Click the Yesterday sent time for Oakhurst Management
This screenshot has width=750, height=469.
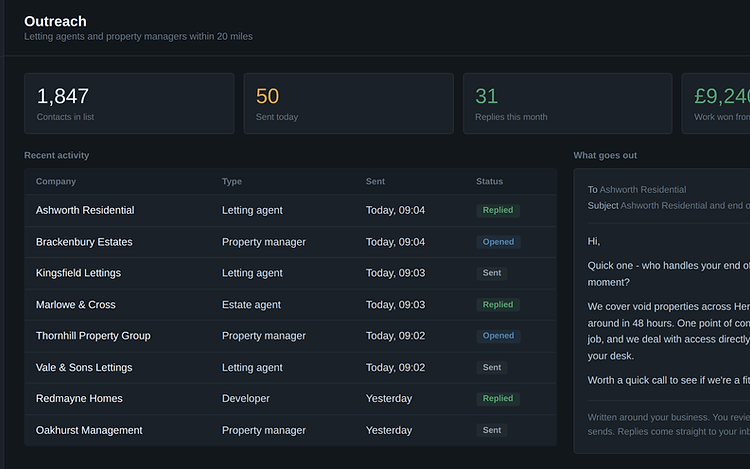pyautogui.click(x=389, y=430)
